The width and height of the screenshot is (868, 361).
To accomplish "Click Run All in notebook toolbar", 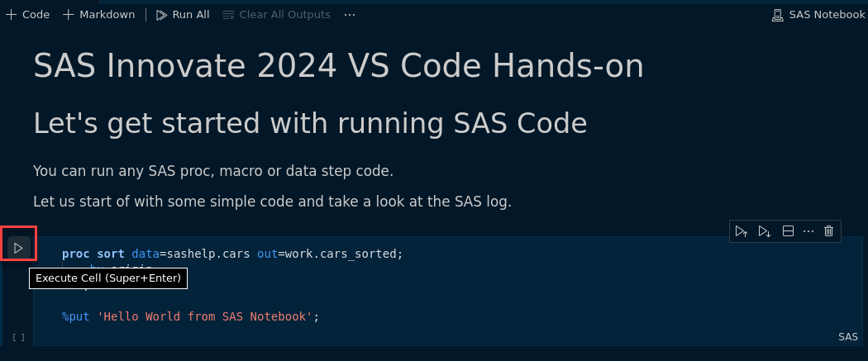I will pyautogui.click(x=183, y=15).
